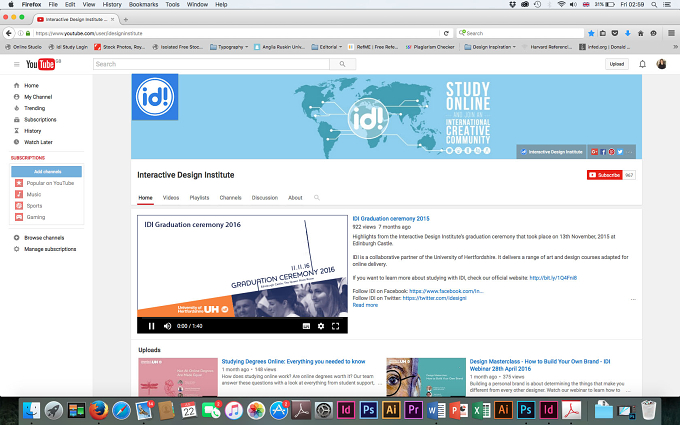680x425 pixels.
Task: Enter fullscreen on the video player
Action: (335, 326)
